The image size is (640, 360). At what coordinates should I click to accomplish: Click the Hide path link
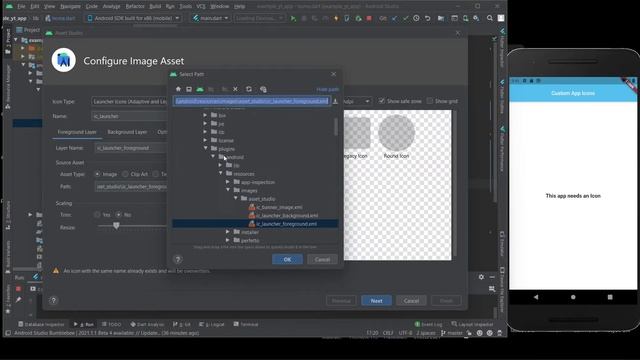pyautogui.click(x=327, y=89)
